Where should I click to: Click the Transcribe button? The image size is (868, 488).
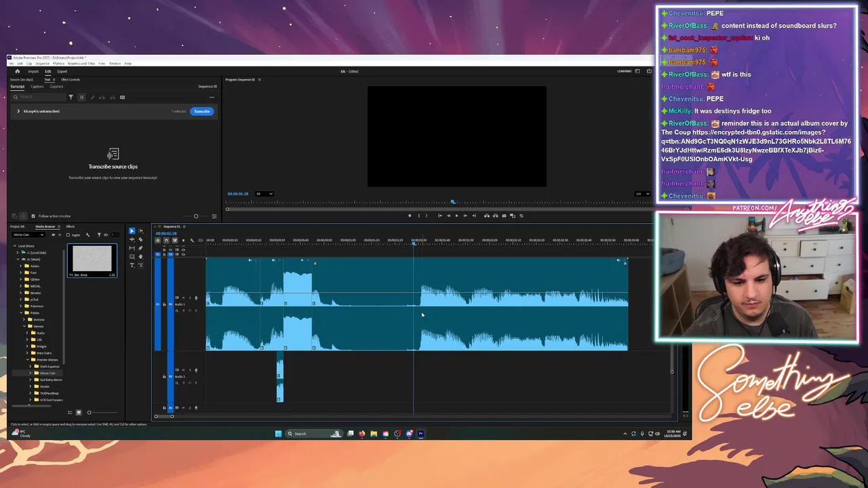tap(201, 111)
